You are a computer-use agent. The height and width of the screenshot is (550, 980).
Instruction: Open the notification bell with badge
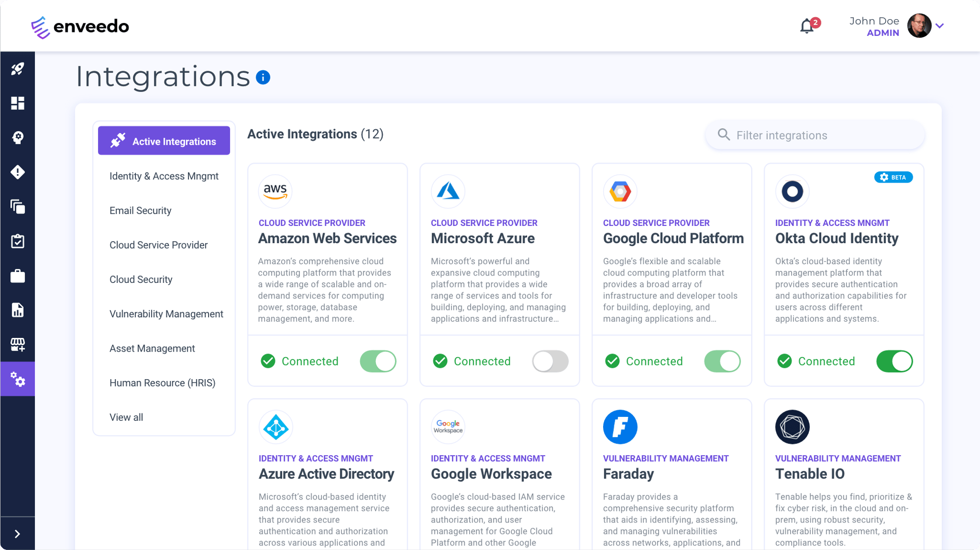click(x=806, y=25)
